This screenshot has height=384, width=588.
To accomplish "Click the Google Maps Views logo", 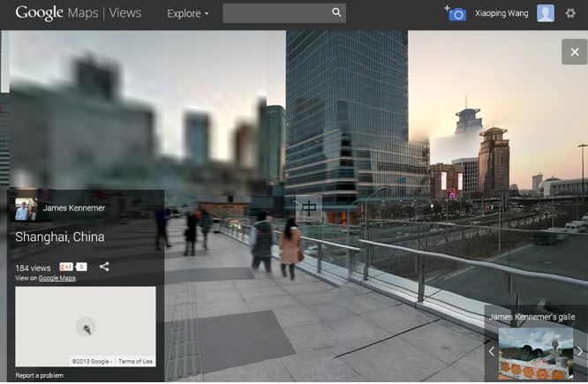I will 78,13.
